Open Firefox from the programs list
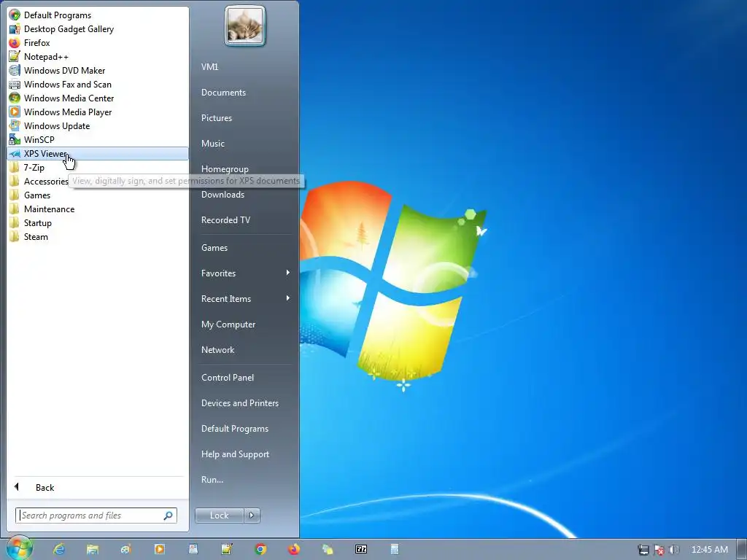The height and width of the screenshot is (560, 747). [98, 43]
